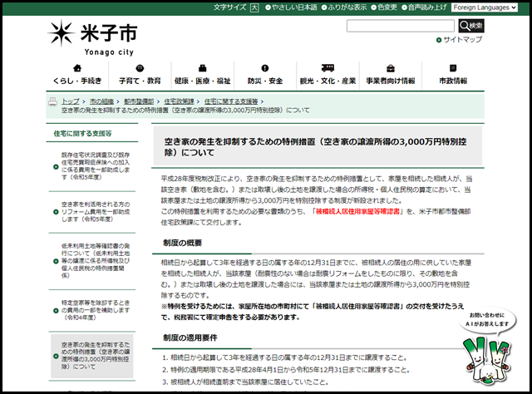Image resolution: width=532 pixels, height=394 pixels.
Task: Click the document icon above 市政情報
Action: [453, 68]
